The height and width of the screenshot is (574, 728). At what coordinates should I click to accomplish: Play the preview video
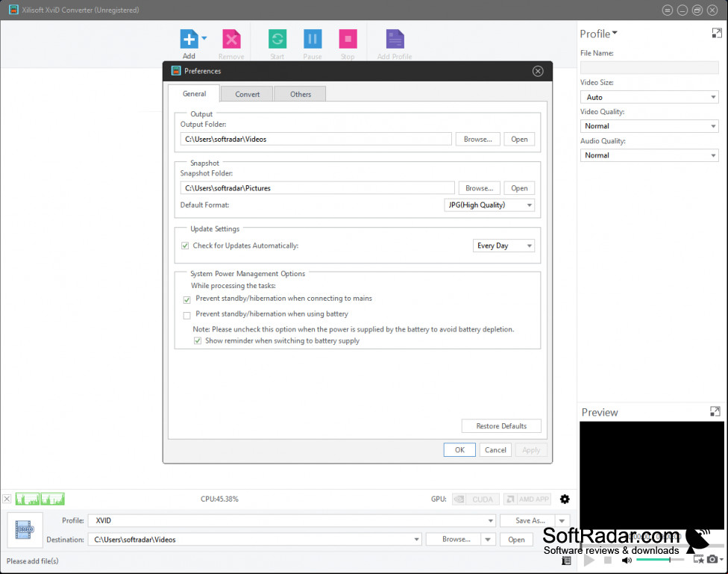click(x=589, y=560)
